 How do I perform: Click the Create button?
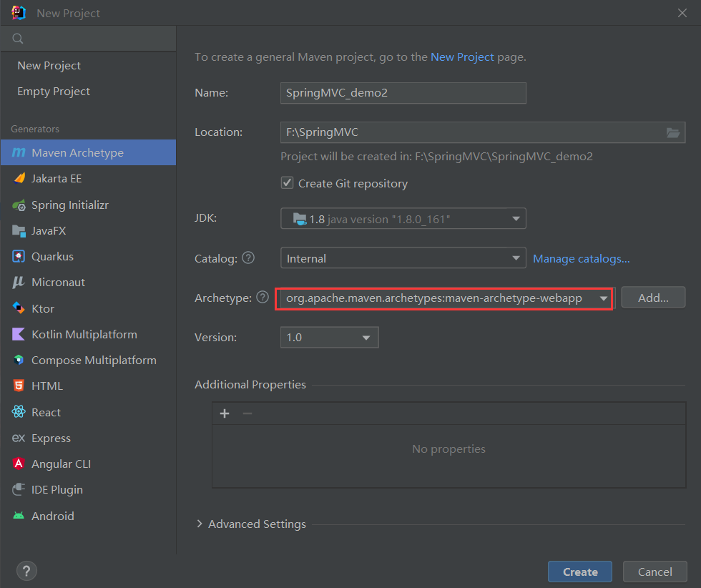(x=580, y=572)
